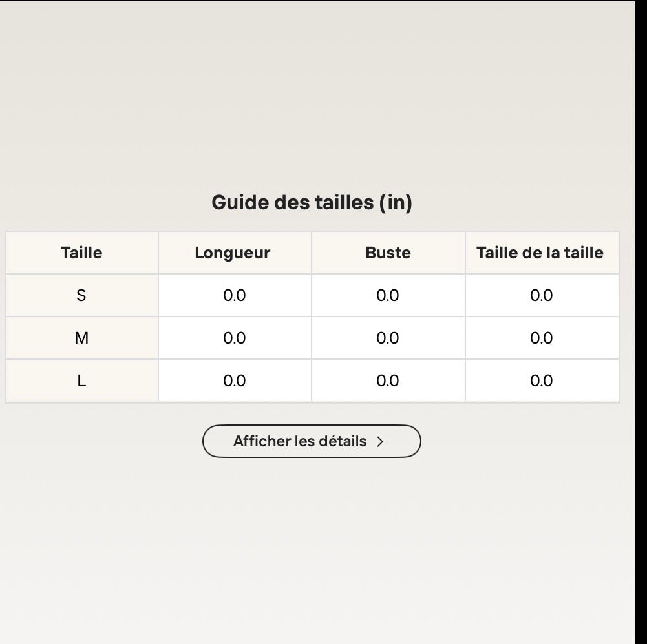The width and height of the screenshot is (647, 644).
Task: Click the Longueur value for size L
Action: pos(235,380)
